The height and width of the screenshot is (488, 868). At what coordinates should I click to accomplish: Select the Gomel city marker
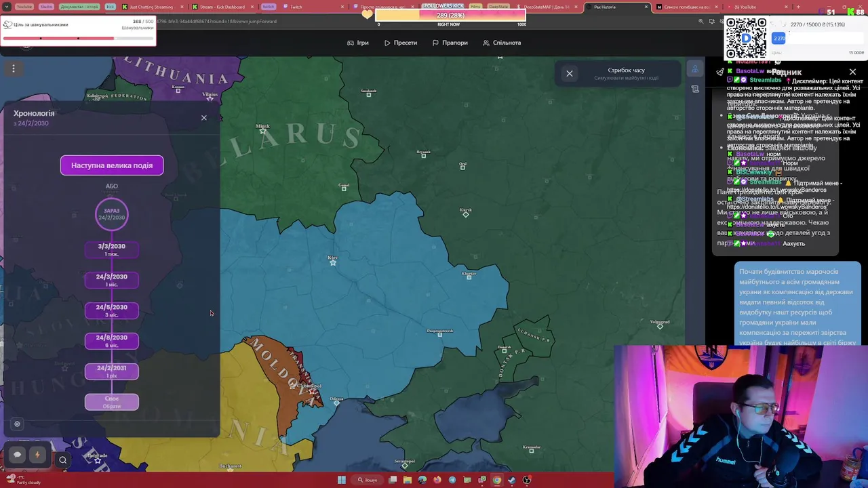click(x=344, y=188)
